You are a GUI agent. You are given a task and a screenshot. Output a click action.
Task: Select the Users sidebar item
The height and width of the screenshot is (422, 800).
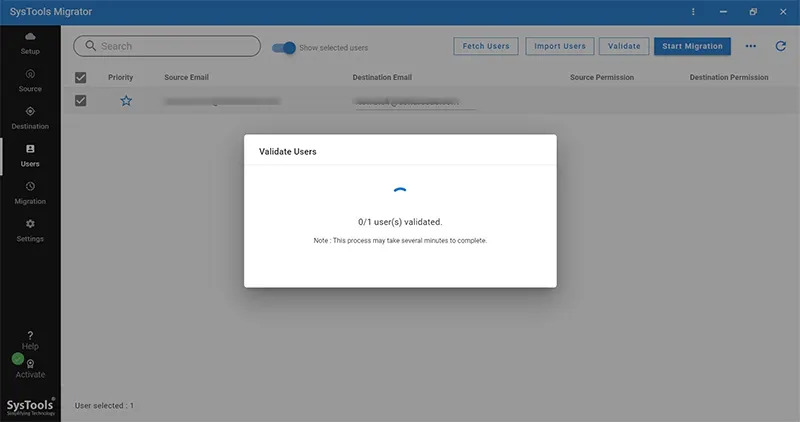(30, 156)
